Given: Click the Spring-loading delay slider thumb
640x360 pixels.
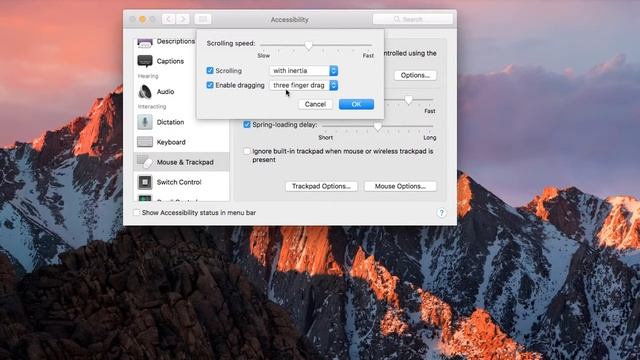Looking at the screenshot, I should coord(378,127).
